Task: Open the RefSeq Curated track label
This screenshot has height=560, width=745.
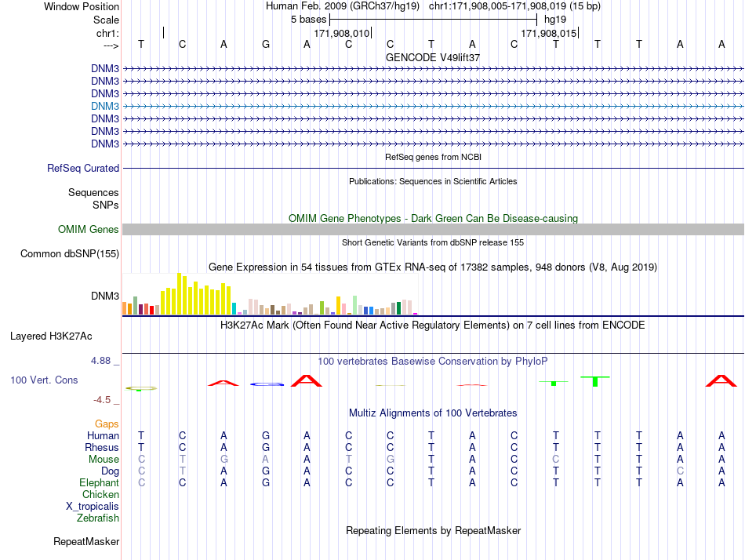Action: tap(83, 169)
